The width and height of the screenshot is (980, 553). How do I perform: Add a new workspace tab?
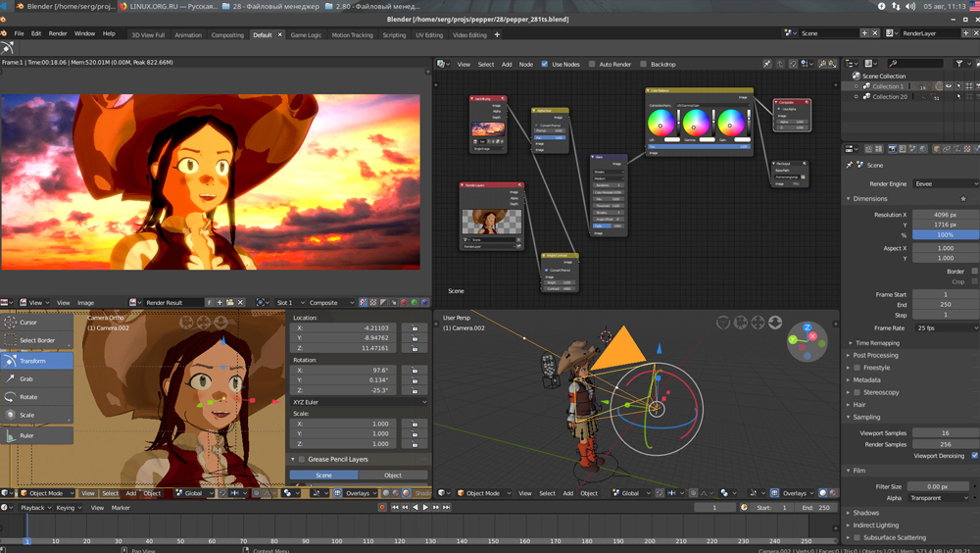[x=497, y=34]
